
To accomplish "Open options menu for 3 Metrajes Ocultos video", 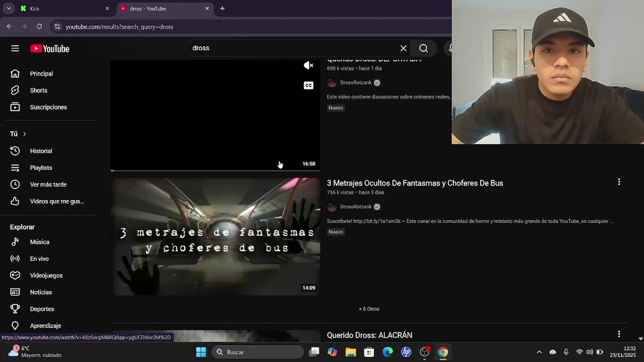I will click(x=619, y=182).
